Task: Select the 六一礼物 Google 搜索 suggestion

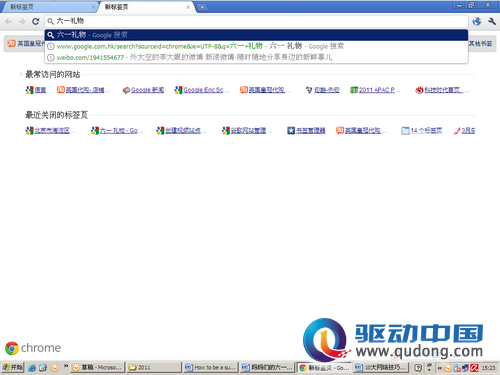Action: click(x=256, y=35)
